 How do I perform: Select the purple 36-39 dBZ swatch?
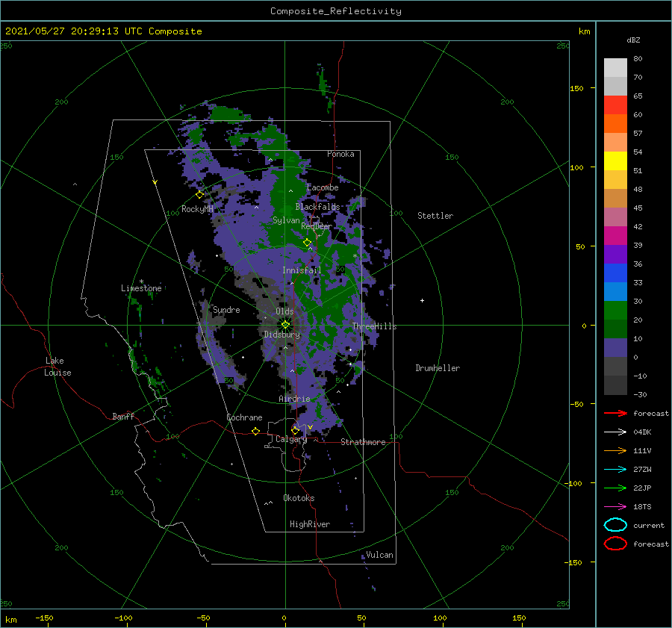pyautogui.click(x=615, y=255)
